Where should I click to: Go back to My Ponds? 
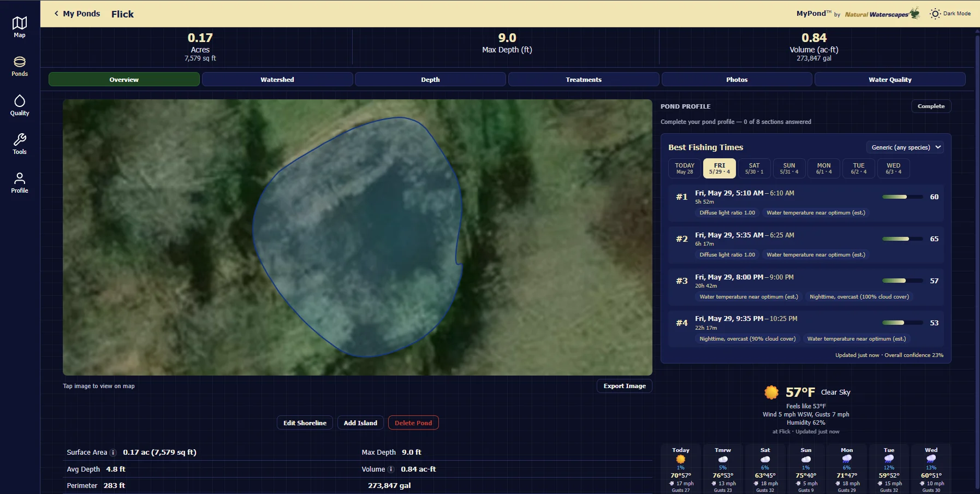[76, 14]
